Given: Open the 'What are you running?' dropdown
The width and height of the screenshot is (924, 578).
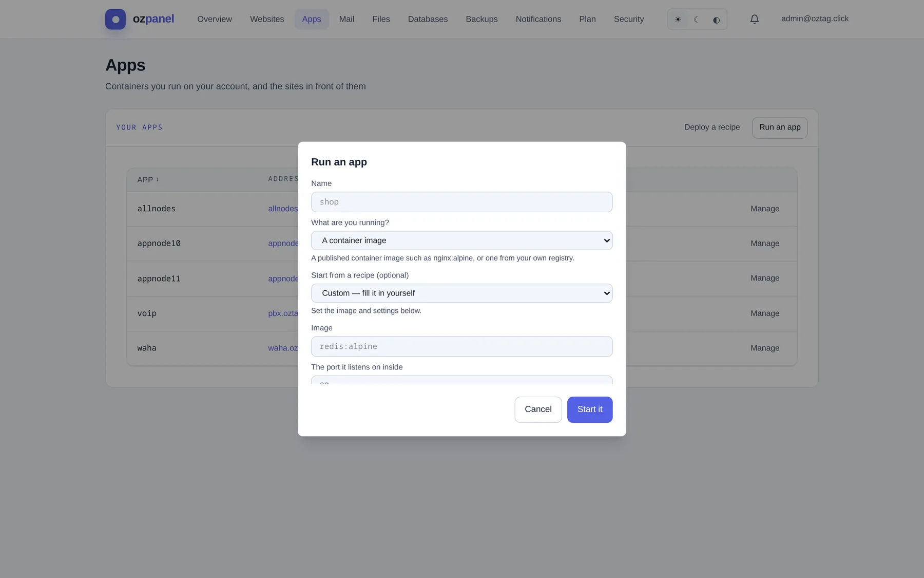Looking at the screenshot, I should pos(461,240).
